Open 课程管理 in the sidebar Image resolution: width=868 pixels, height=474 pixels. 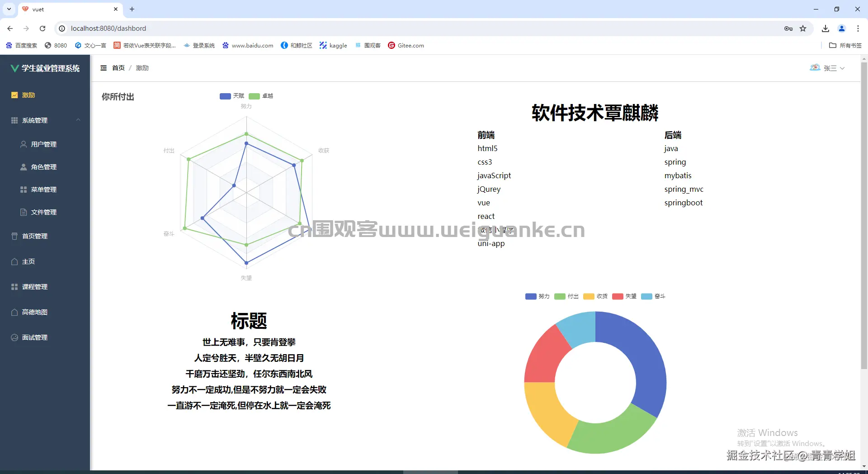point(45,287)
